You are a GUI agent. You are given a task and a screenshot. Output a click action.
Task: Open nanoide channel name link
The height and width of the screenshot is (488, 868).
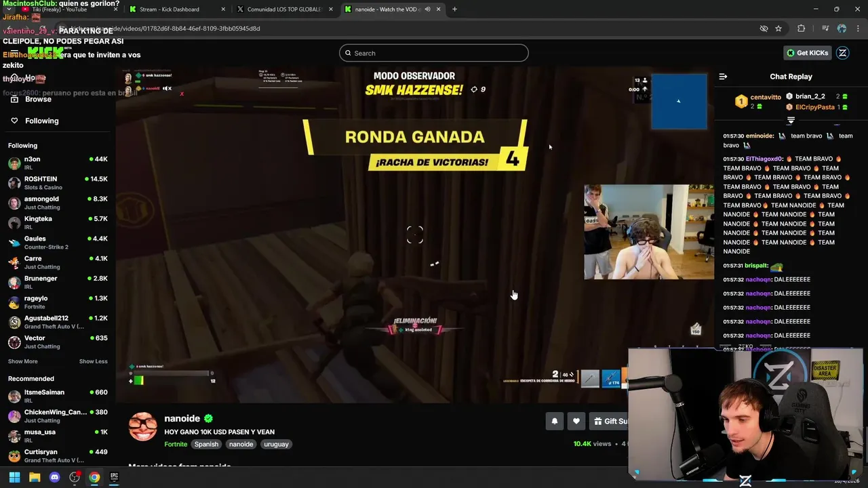(x=182, y=418)
